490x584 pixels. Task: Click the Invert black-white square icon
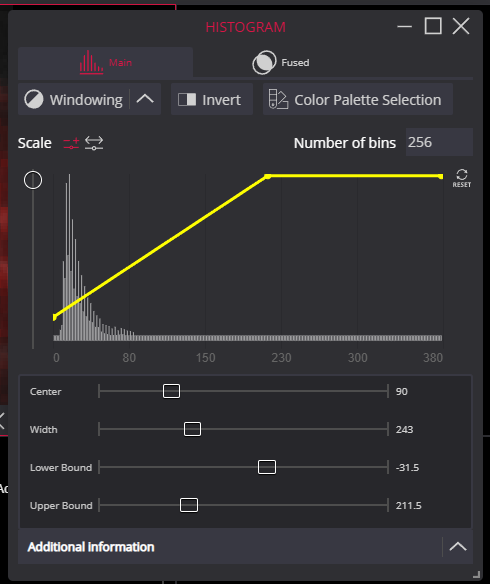[x=187, y=99]
